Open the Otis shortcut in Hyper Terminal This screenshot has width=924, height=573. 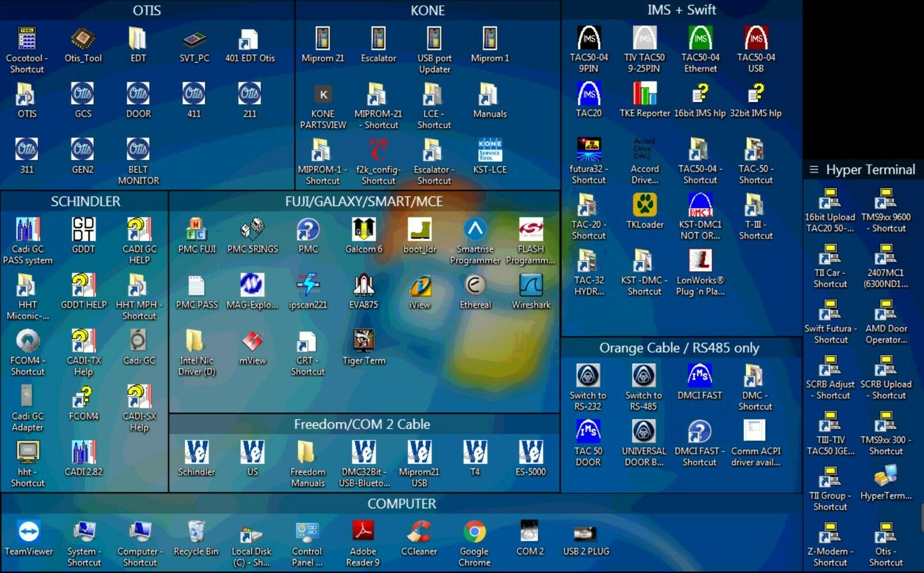click(885, 533)
